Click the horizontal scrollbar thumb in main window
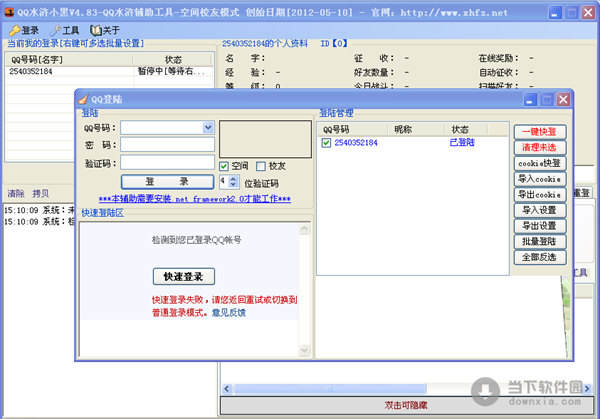This screenshot has width=600, height=419. 330,389
